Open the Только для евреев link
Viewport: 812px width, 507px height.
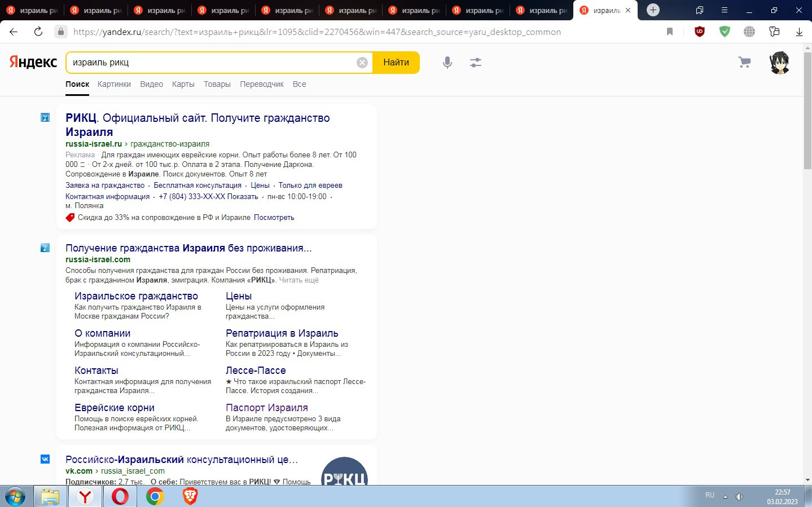[310, 185]
